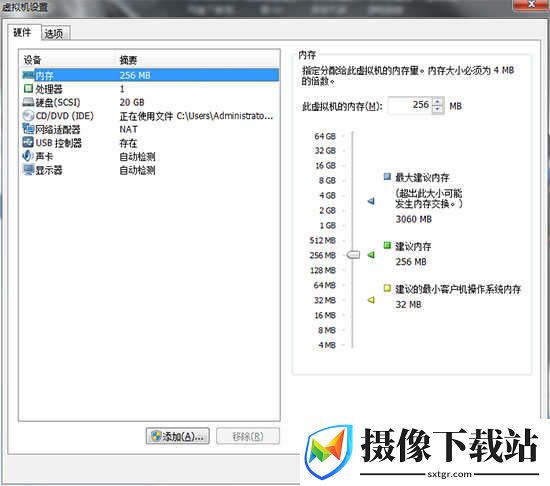Image resolution: width=550 pixels, height=486 pixels.
Task: Select the CD/DVD (IDE) disc icon
Action: (28, 116)
